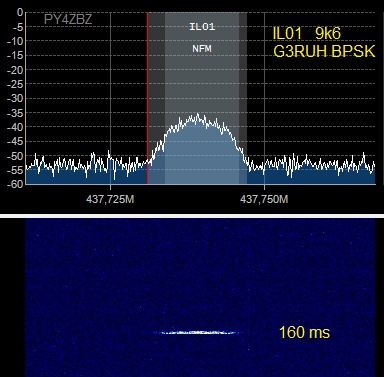Click the 437,725M frequency axis label
Image resolution: width=384 pixels, height=377 pixels.
110,199
